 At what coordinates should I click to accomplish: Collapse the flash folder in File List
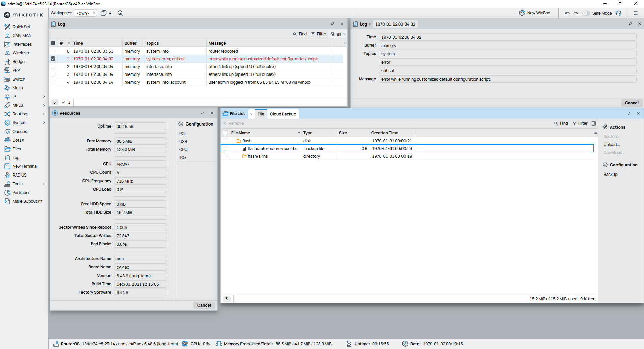tap(234, 141)
